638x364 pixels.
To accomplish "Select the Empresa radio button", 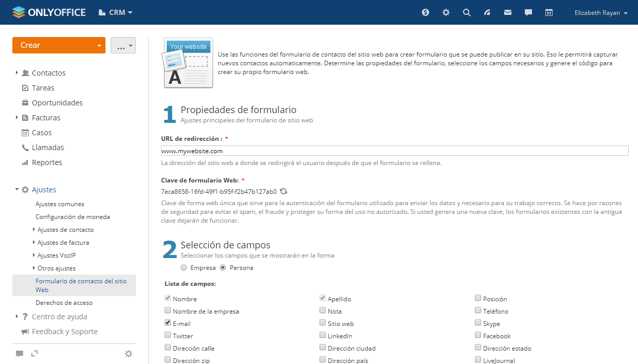I will [184, 267].
